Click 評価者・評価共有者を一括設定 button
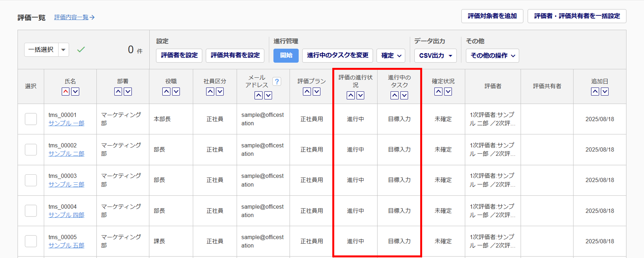 coord(577,16)
